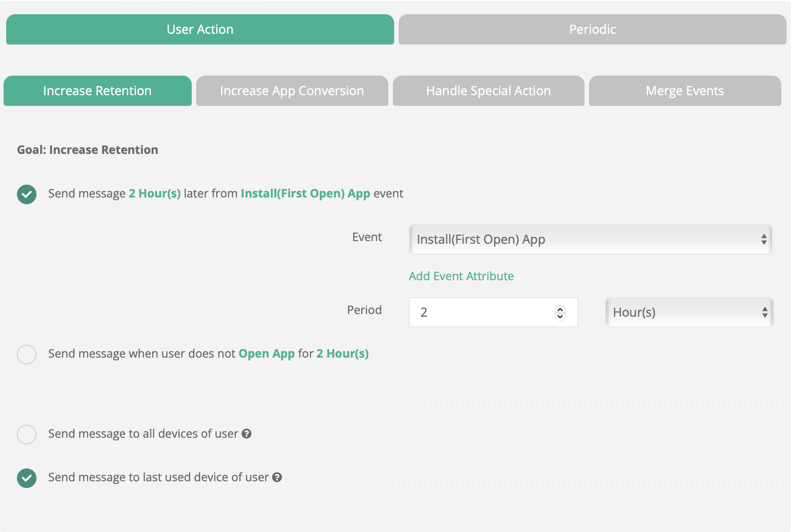Click the Add Event Attribute link

coord(461,276)
